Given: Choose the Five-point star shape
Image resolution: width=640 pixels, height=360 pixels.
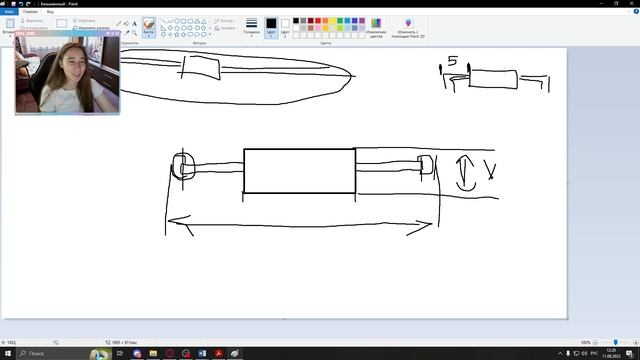Looking at the screenshot, I should (177, 34).
